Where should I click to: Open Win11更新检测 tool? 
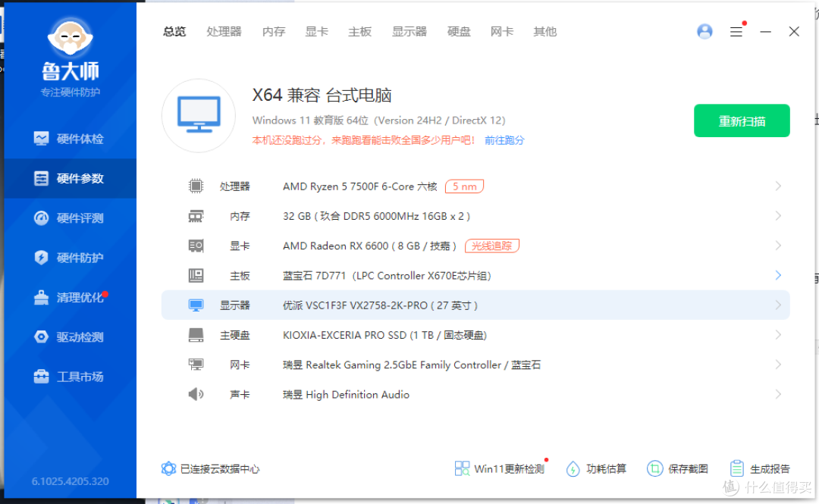tap(500, 468)
